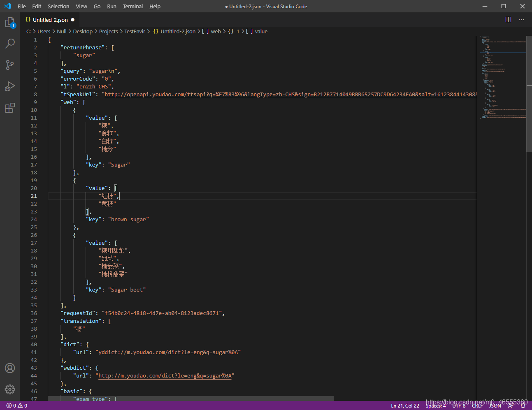Click line number 21 in the gutter
This screenshot has width=532, height=410.
(x=34, y=196)
